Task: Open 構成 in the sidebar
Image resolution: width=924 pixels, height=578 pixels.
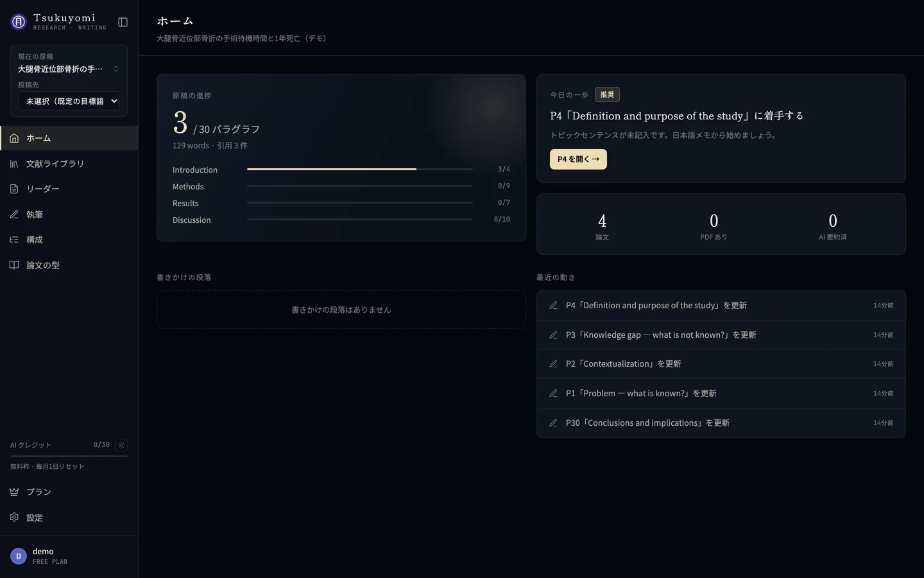Action: tap(69, 240)
